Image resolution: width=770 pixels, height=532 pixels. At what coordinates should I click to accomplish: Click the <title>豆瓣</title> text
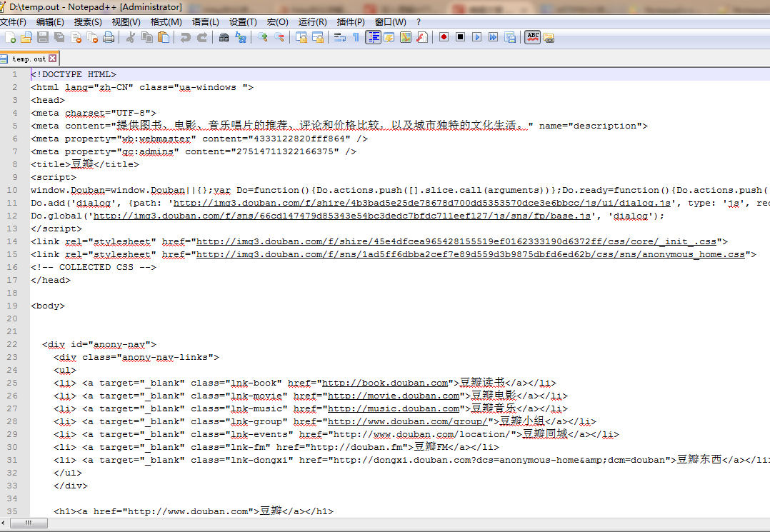(84, 164)
